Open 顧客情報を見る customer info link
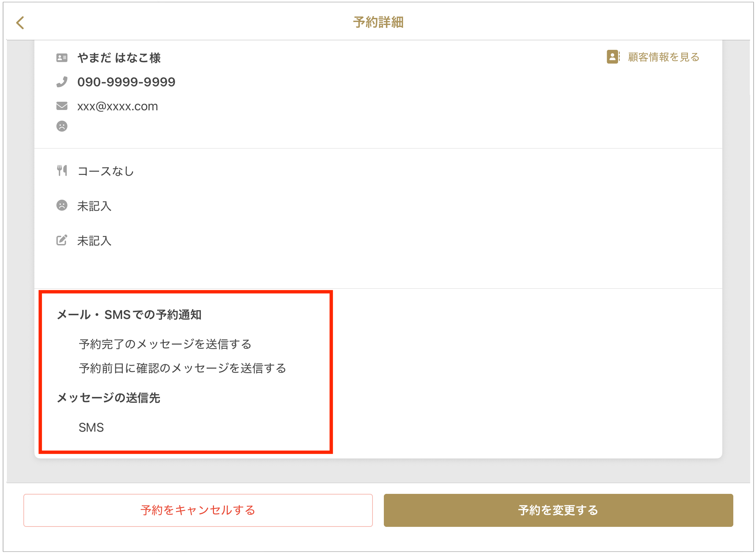Viewport: 756px width, 554px height. coord(663,57)
